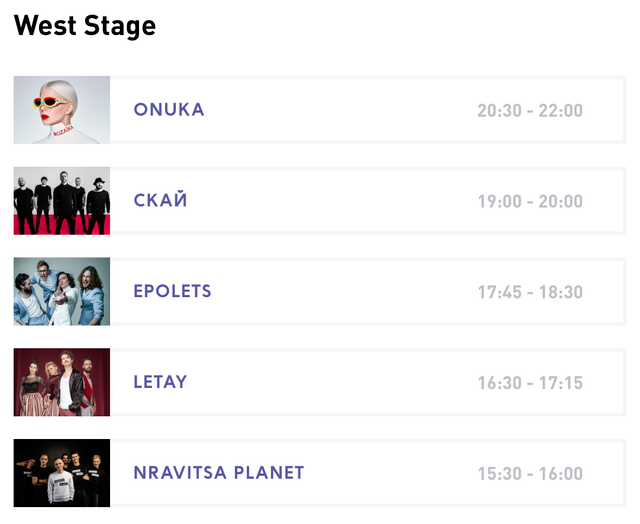640x524 pixels.
Task: Click the 20:30 - 22:00 time slot
Action: tap(530, 111)
